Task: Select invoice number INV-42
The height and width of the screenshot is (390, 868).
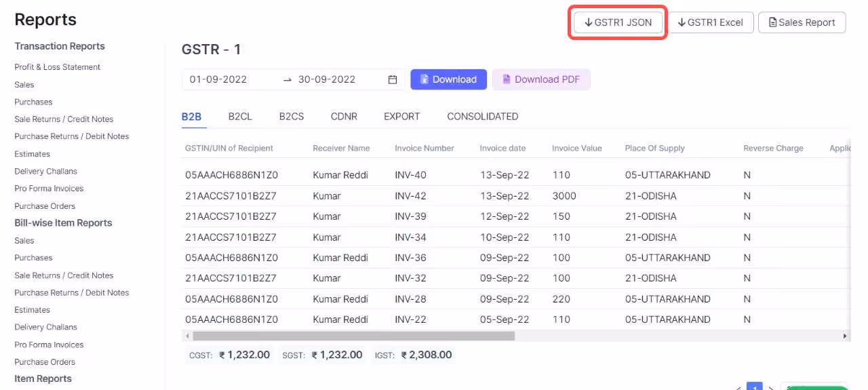Action: coord(411,196)
